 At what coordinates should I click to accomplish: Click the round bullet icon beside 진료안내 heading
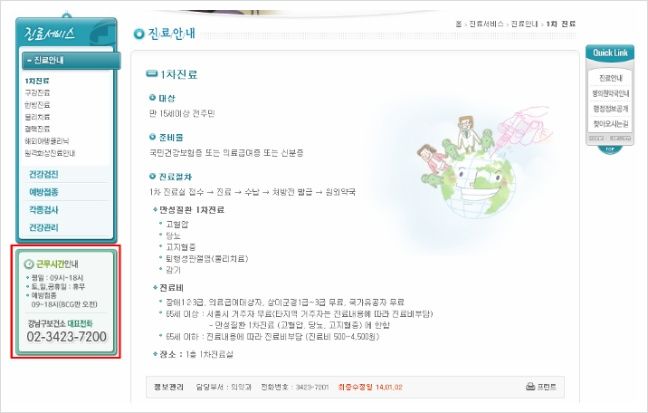pyautogui.click(x=139, y=33)
